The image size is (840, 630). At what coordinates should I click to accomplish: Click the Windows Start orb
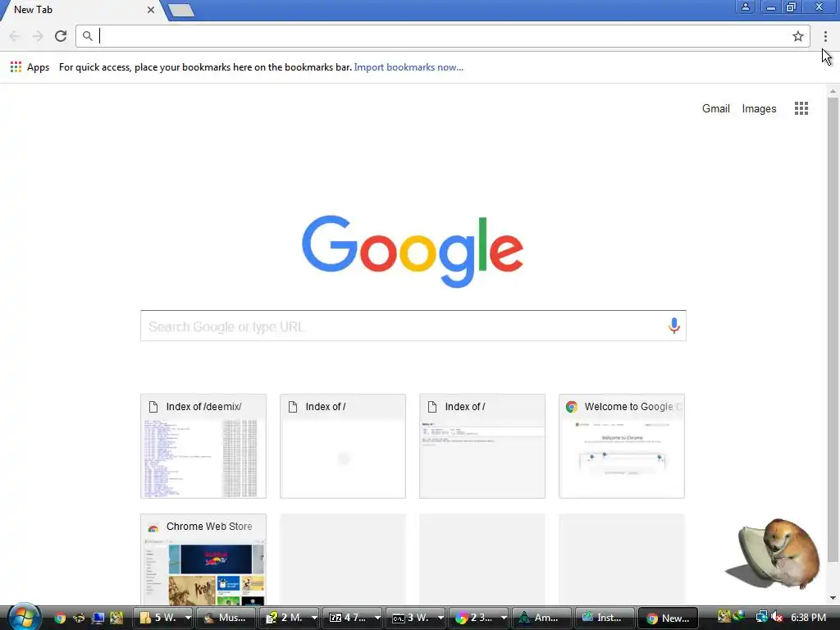[x=24, y=616]
